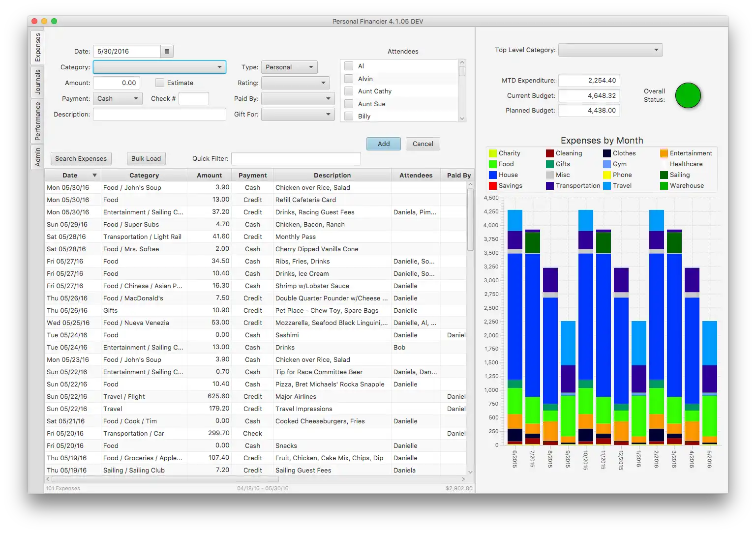Check the Alvin attendee box
The image size is (756, 533).
(x=349, y=79)
